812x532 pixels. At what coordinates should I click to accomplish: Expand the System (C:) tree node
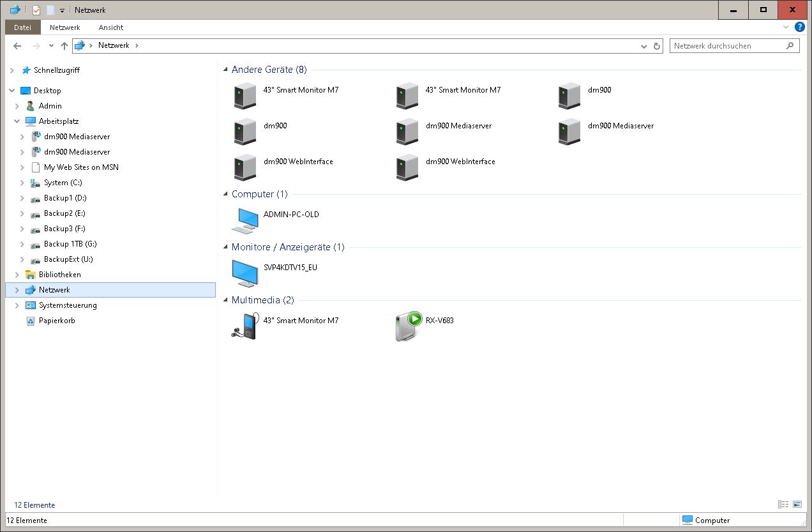pyautogui.click(x=22, y=183)
